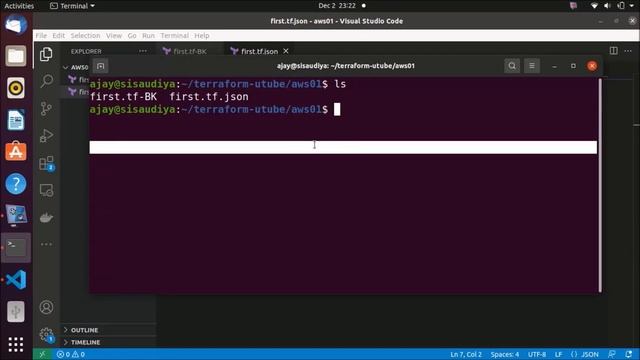
Task: Open the Extensions view
Action: coord(46,163)
